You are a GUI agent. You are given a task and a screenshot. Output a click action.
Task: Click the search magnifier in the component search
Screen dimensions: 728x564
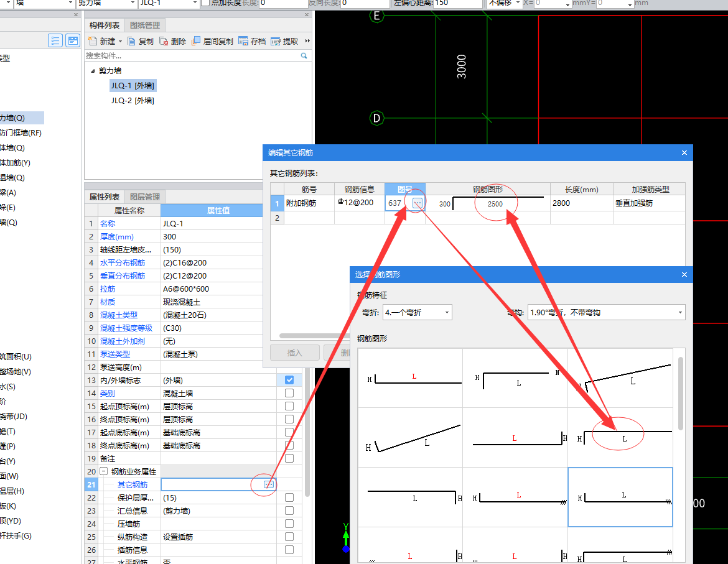pyautogui.click(x=304, y=56)
